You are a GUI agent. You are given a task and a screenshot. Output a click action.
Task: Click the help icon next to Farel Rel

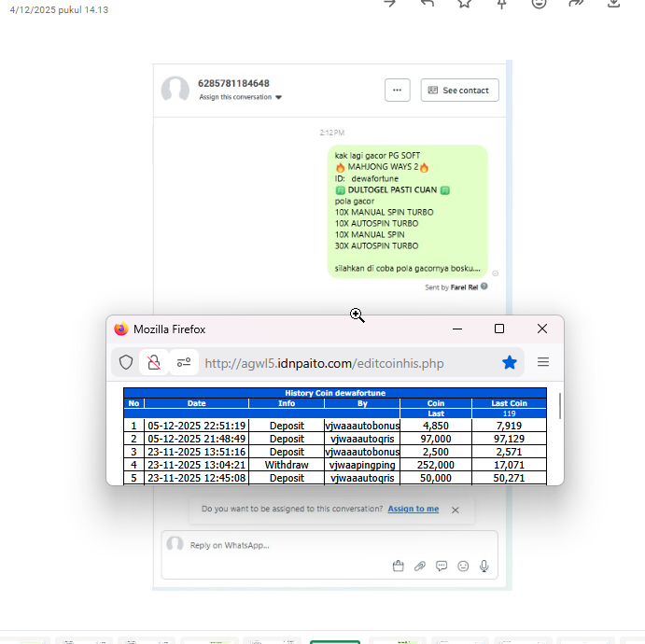pos(484,287)
